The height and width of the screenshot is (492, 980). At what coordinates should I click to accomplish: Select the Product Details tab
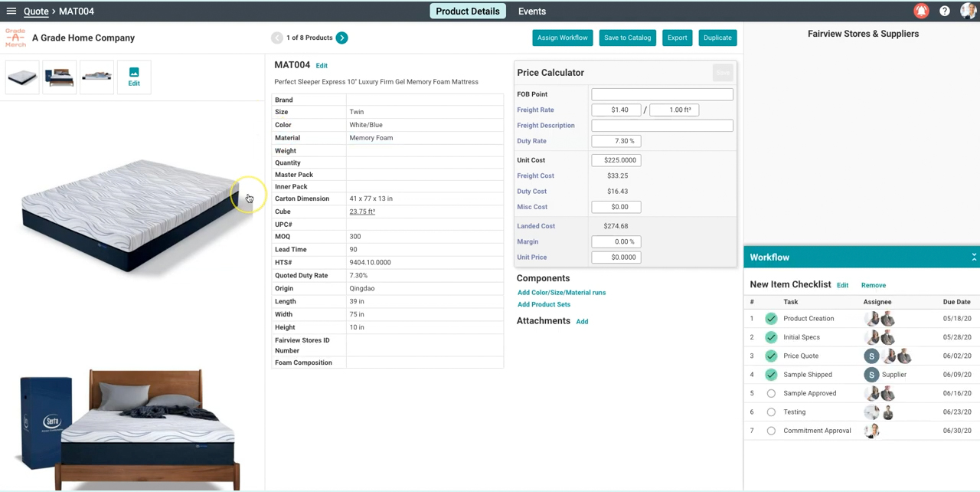pos(467,11)
